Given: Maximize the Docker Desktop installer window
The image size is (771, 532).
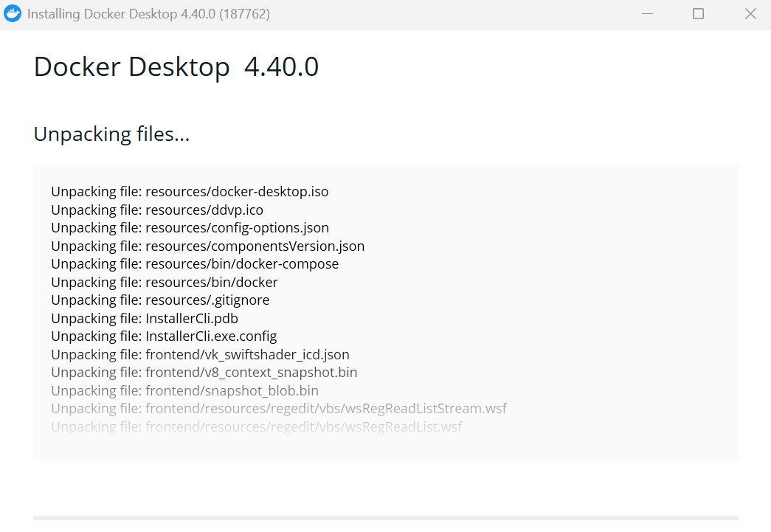Looking at the screenshot, I should [x=698, y=14].
